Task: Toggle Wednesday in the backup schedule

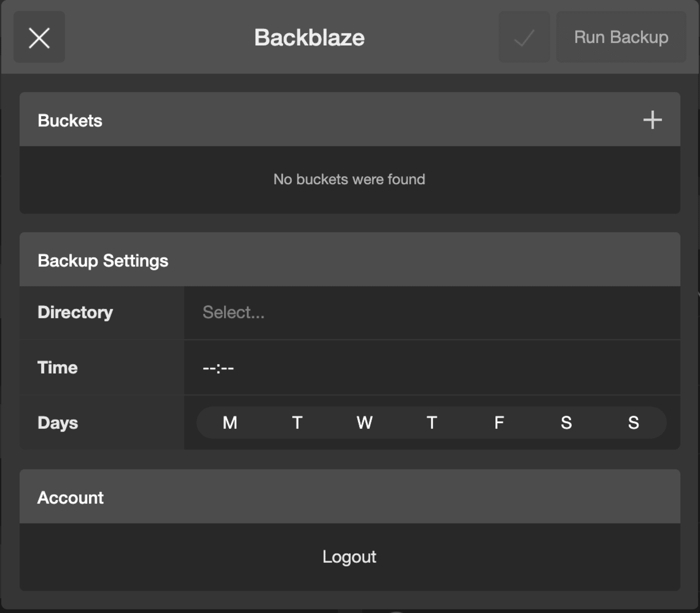Action: tap(364, 422)
